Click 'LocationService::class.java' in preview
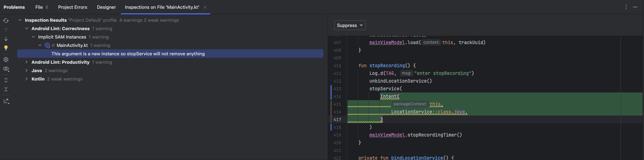Viewport: 644px width, 160px height. (428, 112)
